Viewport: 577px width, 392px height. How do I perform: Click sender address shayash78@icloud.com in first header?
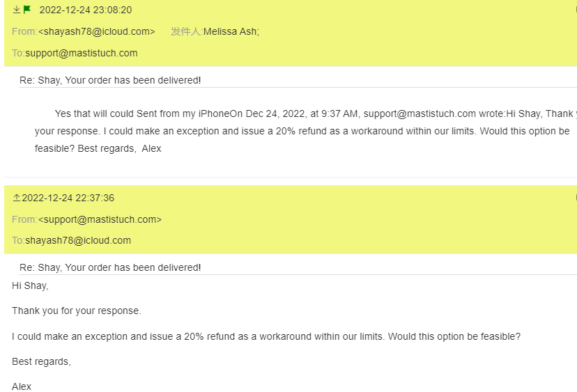(96, 31)
